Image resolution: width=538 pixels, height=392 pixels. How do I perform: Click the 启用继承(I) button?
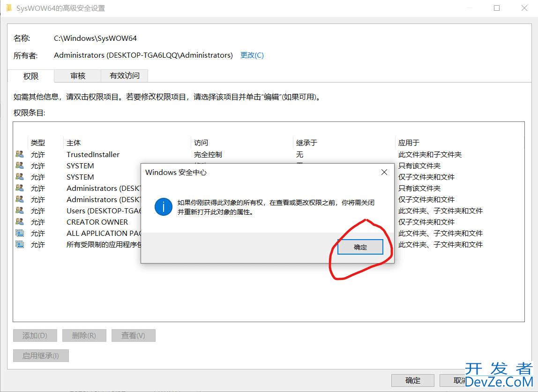tap(41, 355)
